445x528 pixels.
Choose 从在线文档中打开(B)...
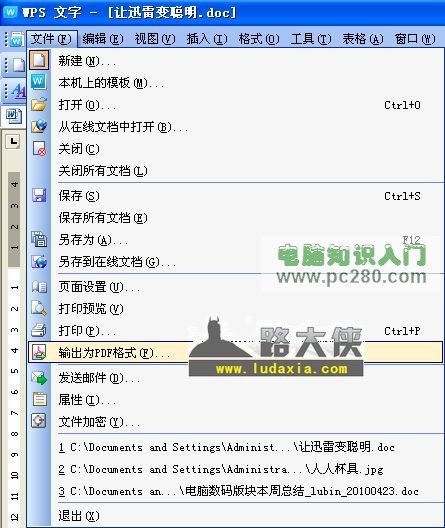pos(236,127)
